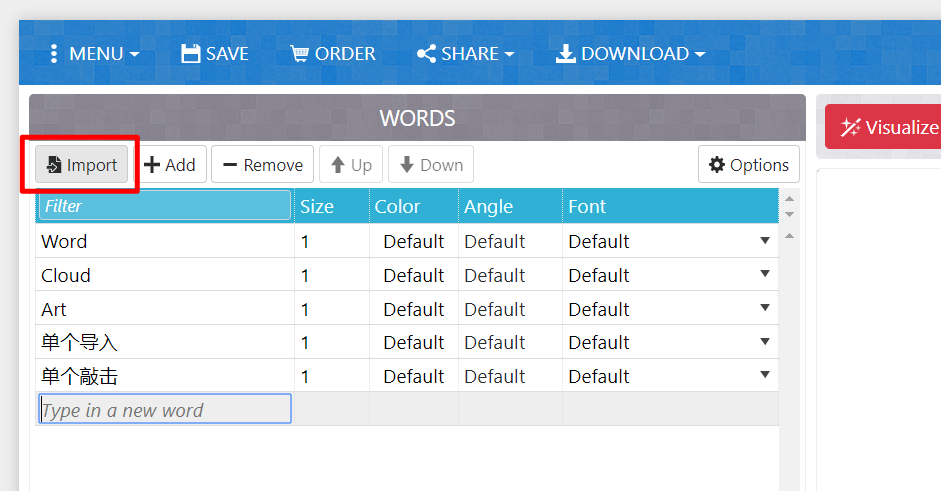Select the 单个导入 word row
This screenshot has height=491, width=941.
tap(407, 342)
